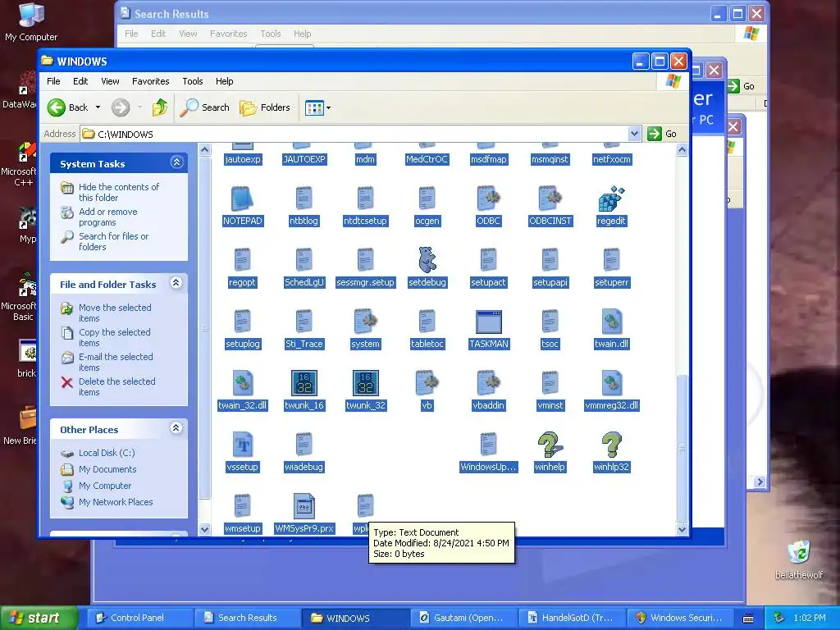Select the twunk_16 file icon
This screenshot has width=840, height=630.
(x=304, y=384)
